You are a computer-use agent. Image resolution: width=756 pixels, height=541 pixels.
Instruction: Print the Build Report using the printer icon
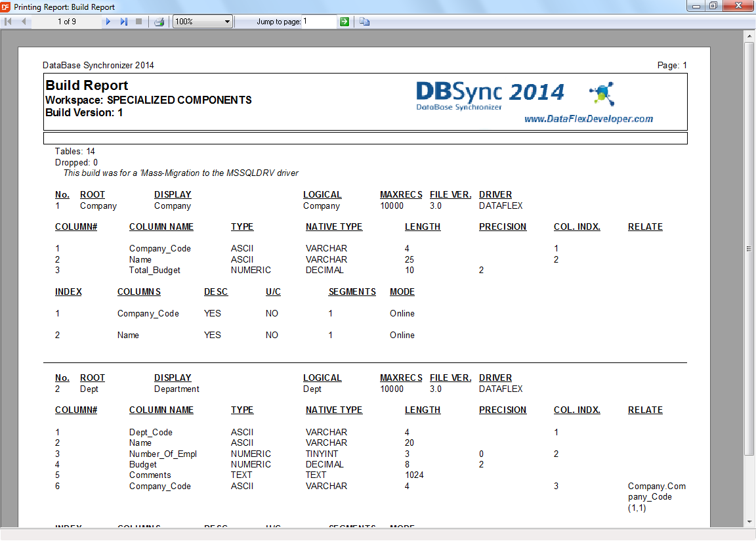(x=159, y=22)
